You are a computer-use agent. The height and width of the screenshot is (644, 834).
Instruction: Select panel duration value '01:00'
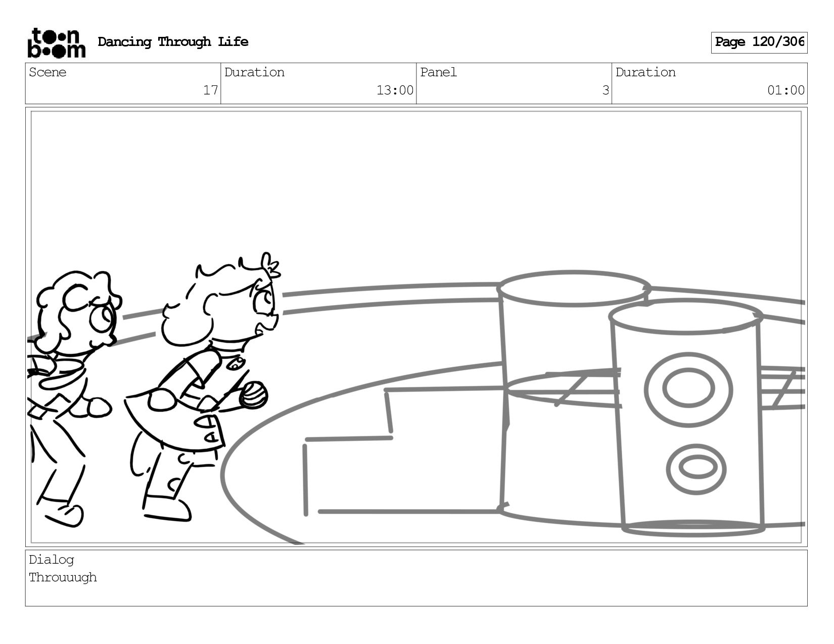(786, 90)
